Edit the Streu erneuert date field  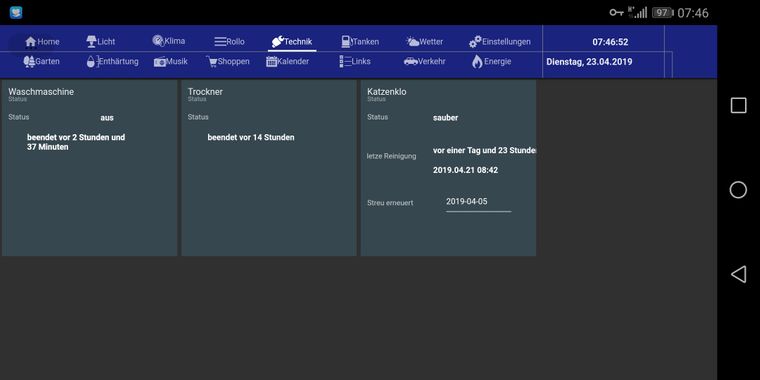point(478,202)
